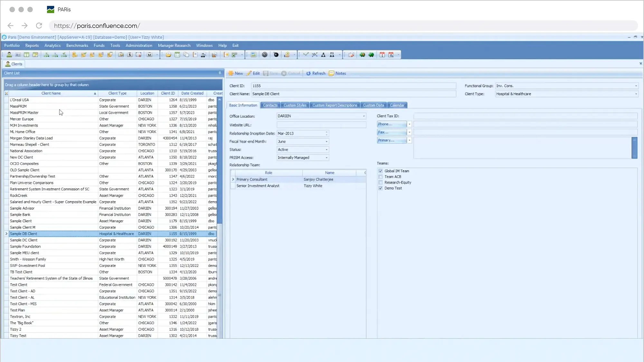
Task: Click the checkmark toolbar icon
Action: 306,55
